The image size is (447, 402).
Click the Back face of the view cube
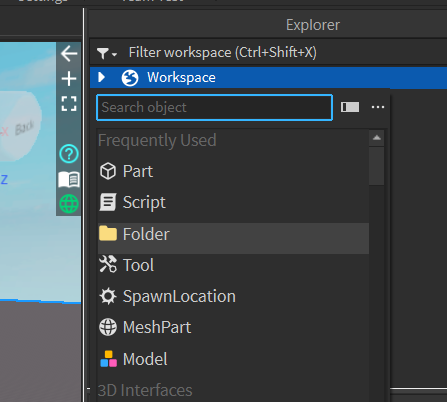[24, 128]
